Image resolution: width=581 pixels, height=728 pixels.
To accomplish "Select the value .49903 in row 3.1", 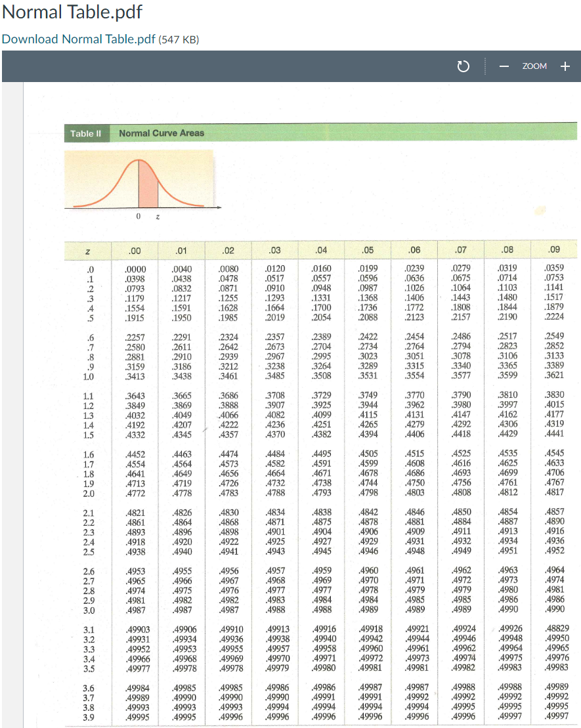I will (x=138, y=630).
